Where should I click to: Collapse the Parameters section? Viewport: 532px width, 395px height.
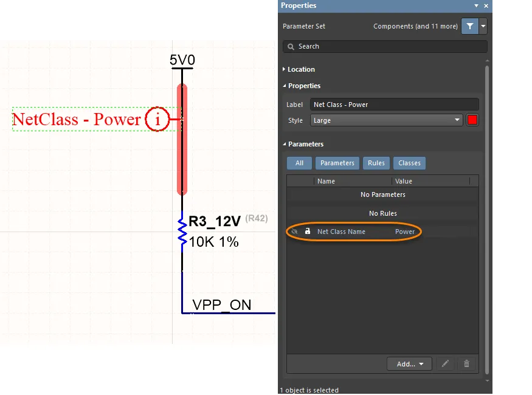(x=285, y=144)
